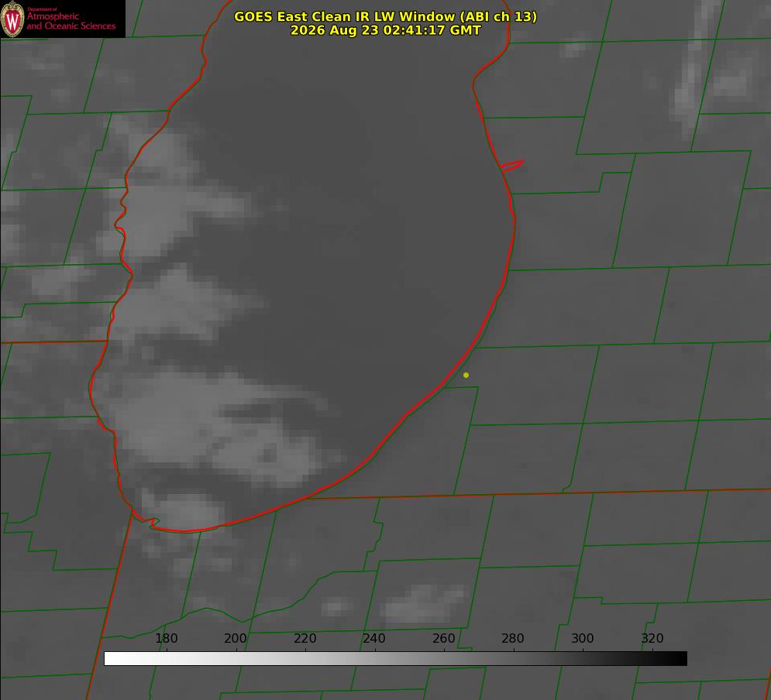Click the 180 label on the colorbar
Viewport: 771px width, 700px height.
pyautogui.click(x=166, y=638)
